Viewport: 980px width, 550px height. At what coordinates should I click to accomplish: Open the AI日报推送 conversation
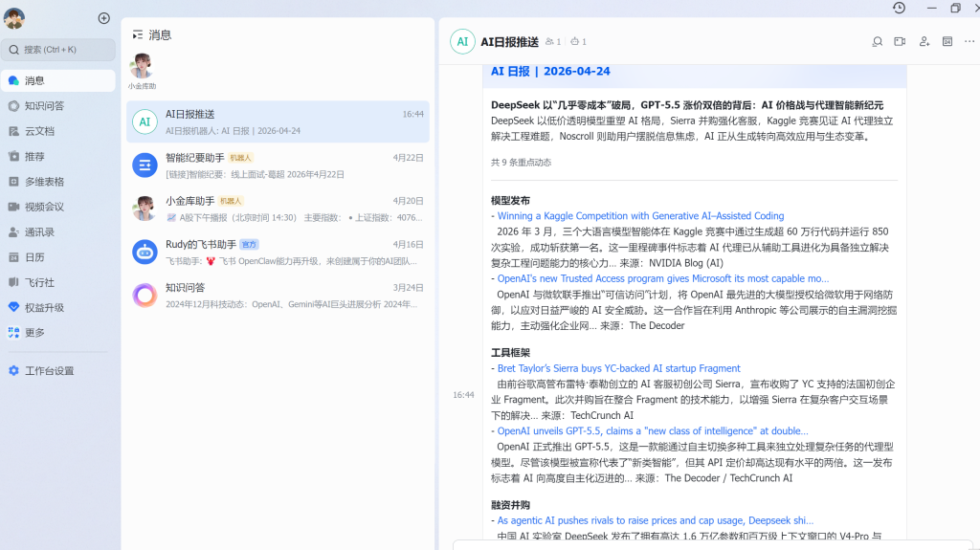tap(278, 121)
